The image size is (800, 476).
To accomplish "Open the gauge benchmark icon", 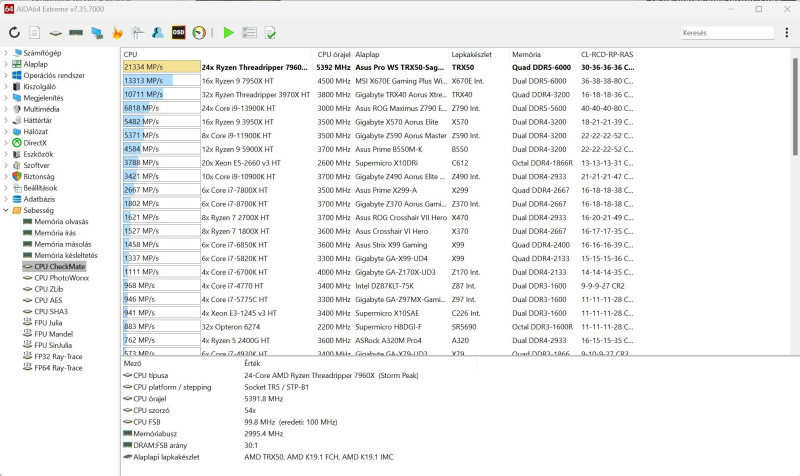I will [x=199, y=33].
